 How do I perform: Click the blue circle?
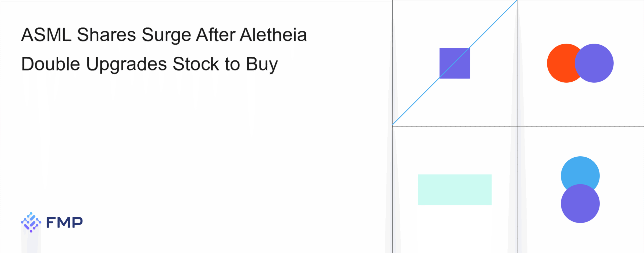(580, 171)
